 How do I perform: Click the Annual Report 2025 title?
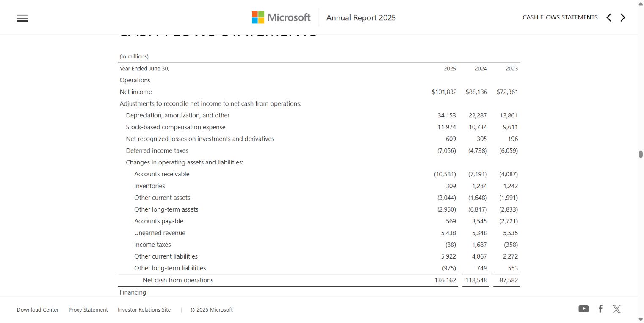[x=361, y=18]
